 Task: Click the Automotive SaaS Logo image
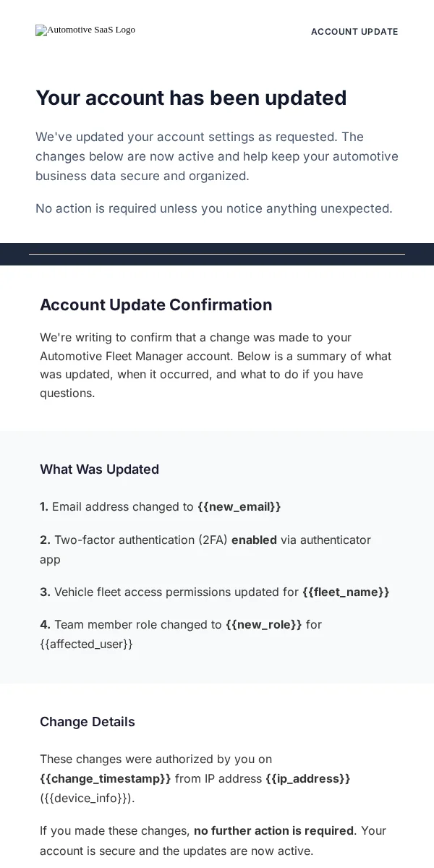click(x=85, y=30)
